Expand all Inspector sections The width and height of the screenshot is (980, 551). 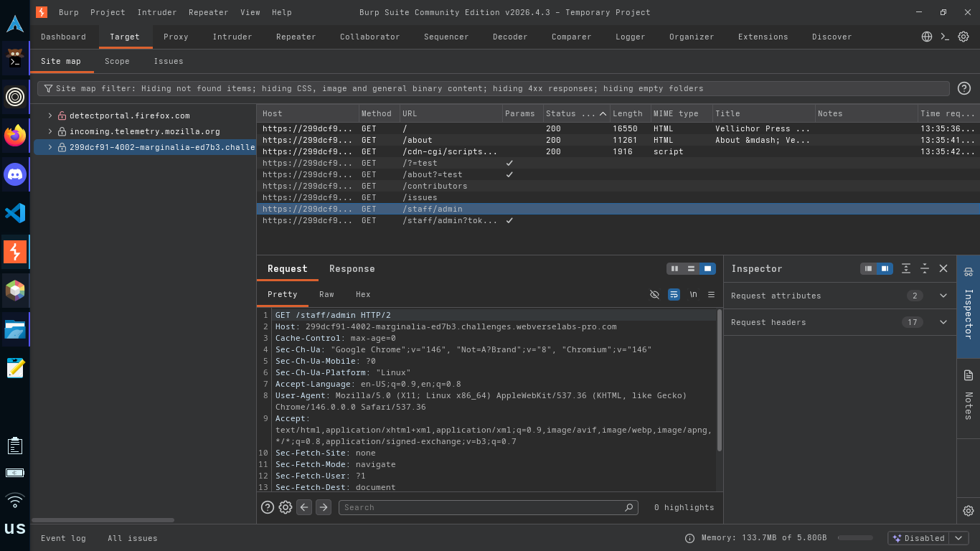click(x=906, y=269)
